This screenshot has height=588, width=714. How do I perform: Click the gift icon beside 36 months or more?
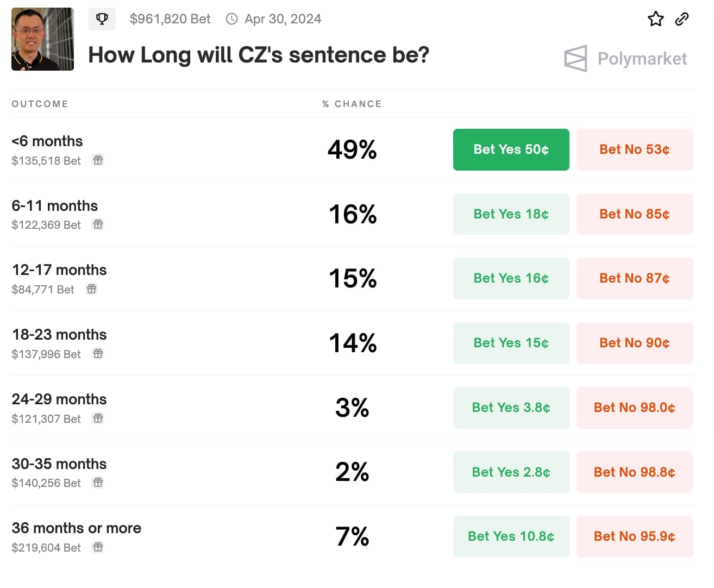[x=98, y=548]
